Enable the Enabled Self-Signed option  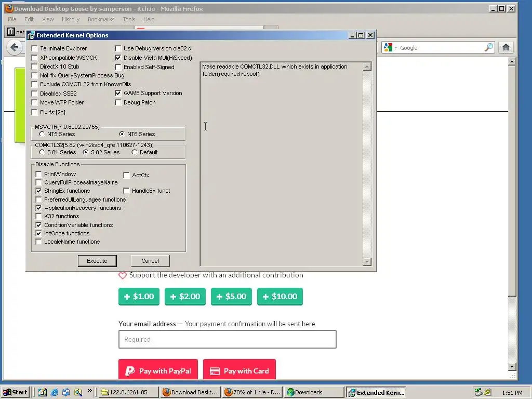pos(118,67)
